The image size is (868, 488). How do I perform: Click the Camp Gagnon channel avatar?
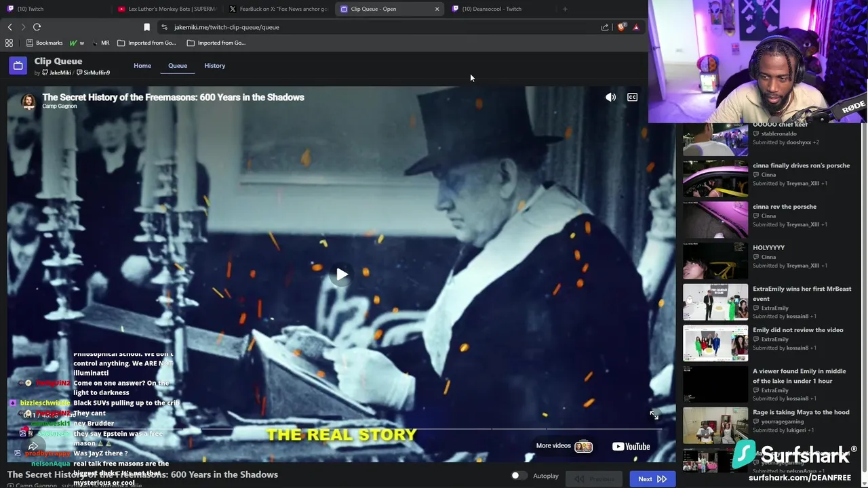click(28, 101)
